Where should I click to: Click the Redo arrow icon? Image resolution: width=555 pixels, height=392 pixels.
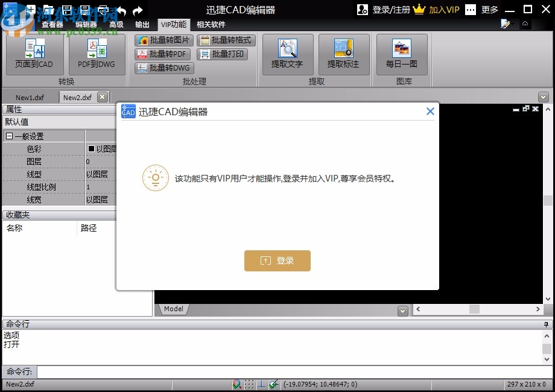[x=138, y=11]
